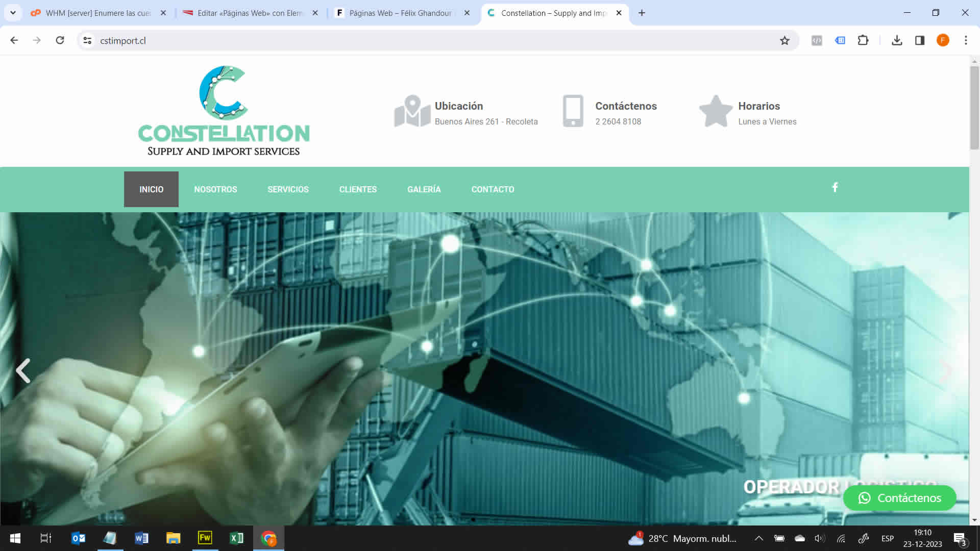Screen dimensions: 980x551
Task: Open Excel from the Windows taskbar
Action: (236, 538)
